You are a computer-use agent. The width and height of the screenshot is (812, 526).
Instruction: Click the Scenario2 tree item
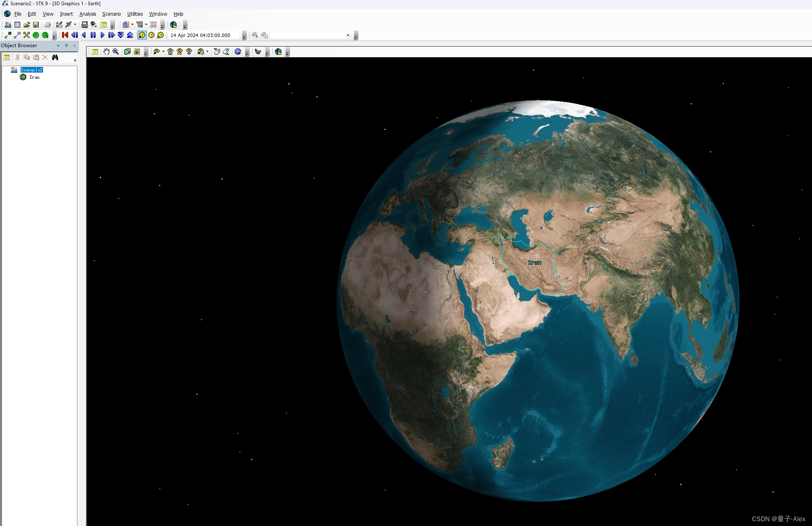(x=31, y=70)
